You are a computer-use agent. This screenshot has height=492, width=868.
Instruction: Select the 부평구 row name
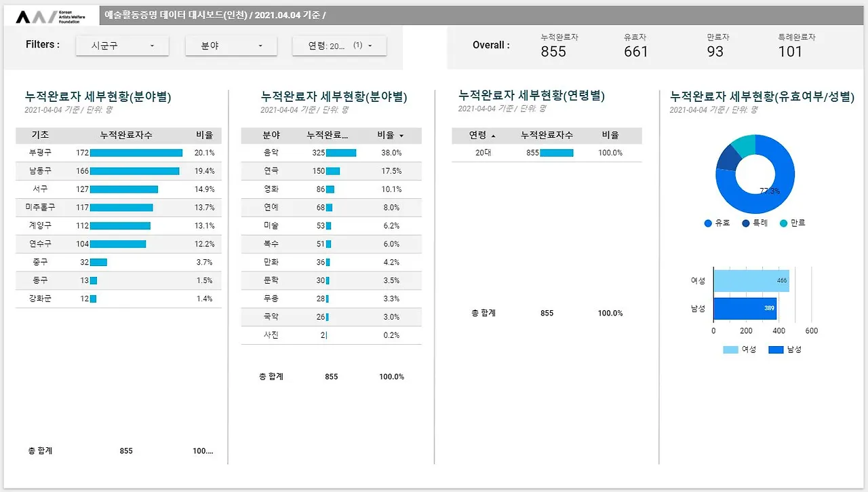click(40, 153)
